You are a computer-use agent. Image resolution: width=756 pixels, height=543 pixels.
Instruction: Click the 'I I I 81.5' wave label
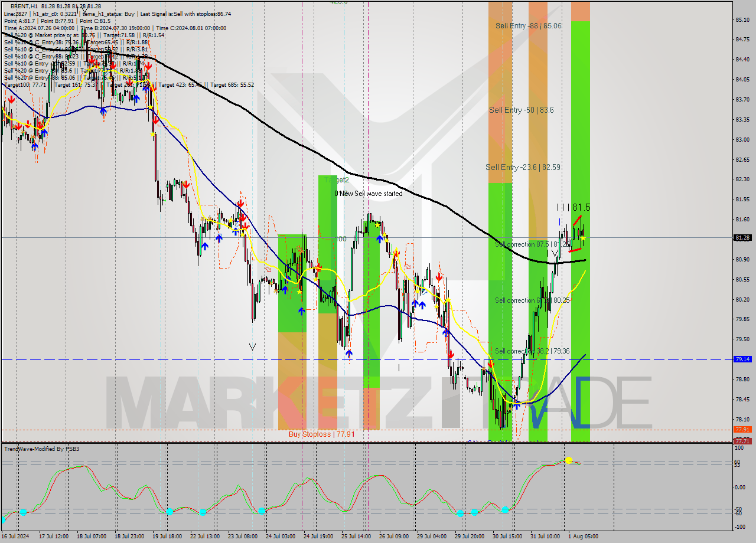tap(573, 207)
